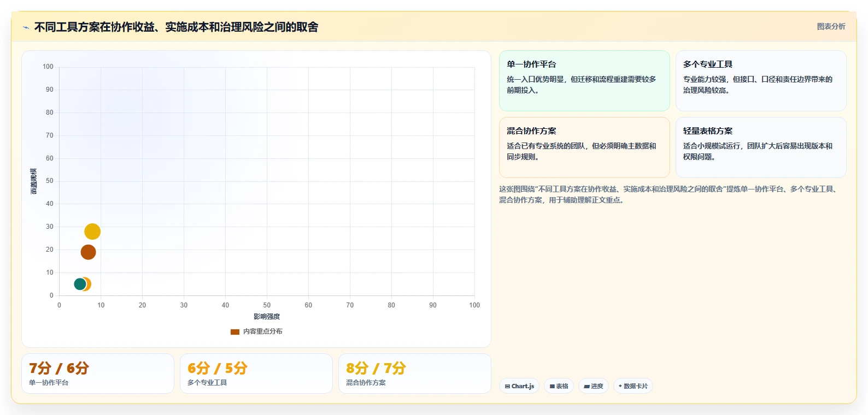
Task: Open the 单一协作平台 description card
Action: pos(584,81)
